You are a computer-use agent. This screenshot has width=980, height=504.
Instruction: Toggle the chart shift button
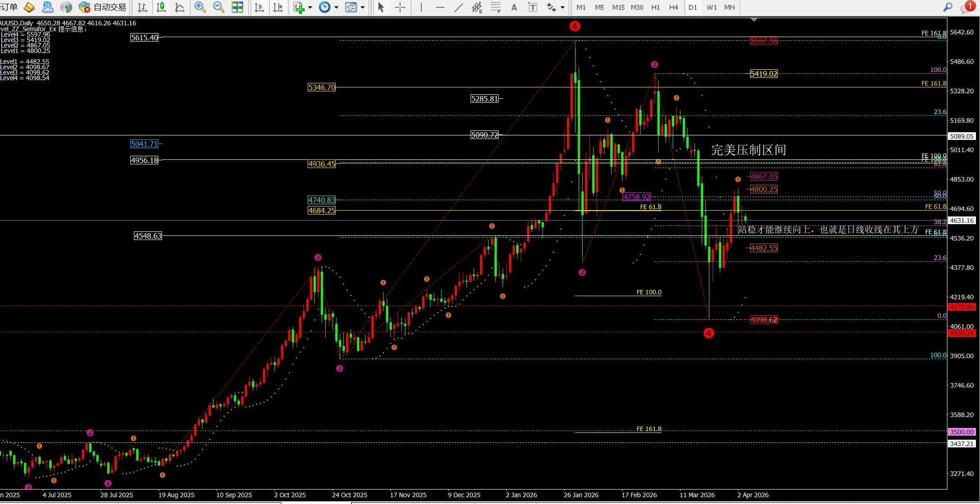tap(278, 7)
